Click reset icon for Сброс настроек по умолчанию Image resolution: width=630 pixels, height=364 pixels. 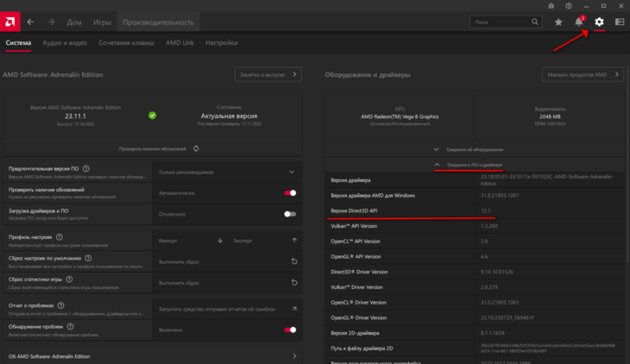click(x=294, y=261)
